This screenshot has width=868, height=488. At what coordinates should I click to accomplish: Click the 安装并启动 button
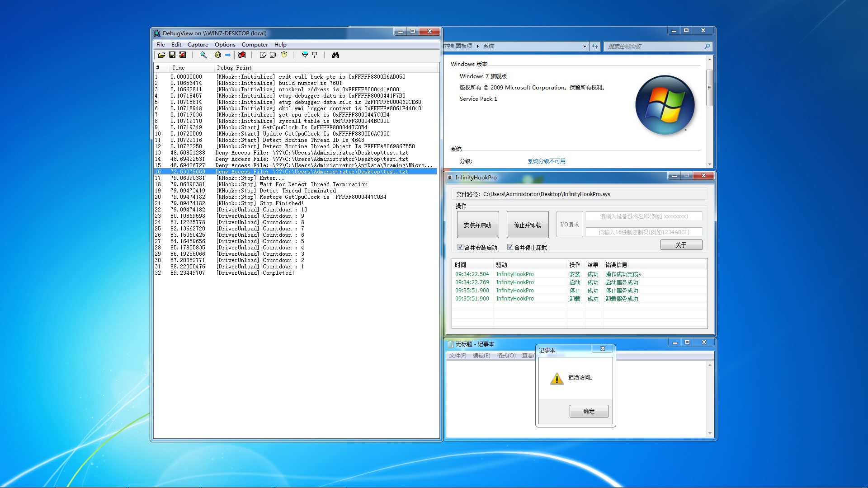(477, 225)
